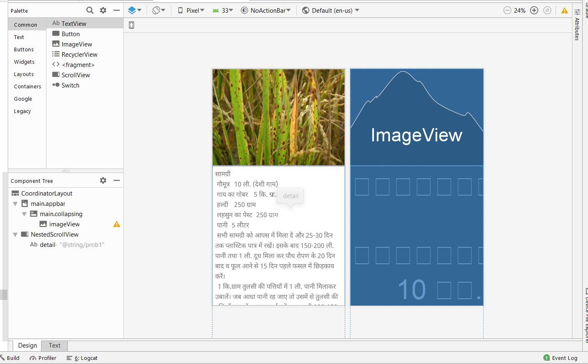This screenshot has width=588, height=364.
Task: Zoom out the design preview
Action: [507, 11]
